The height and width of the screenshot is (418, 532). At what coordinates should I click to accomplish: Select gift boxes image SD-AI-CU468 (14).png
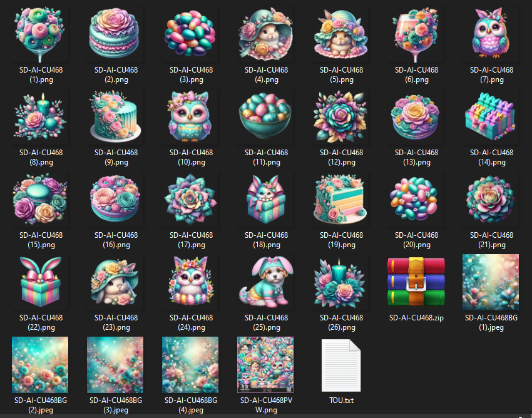pos(491,117)
